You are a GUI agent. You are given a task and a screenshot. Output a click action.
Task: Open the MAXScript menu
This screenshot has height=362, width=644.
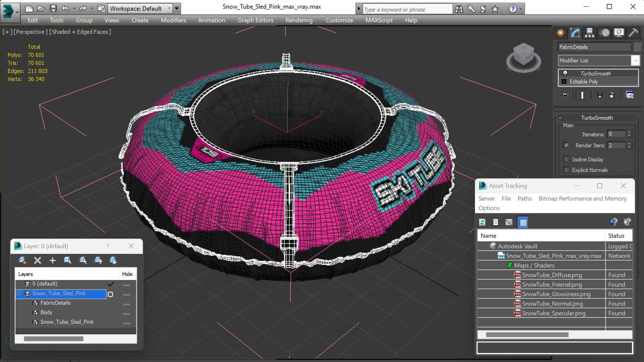pos(379,20)
